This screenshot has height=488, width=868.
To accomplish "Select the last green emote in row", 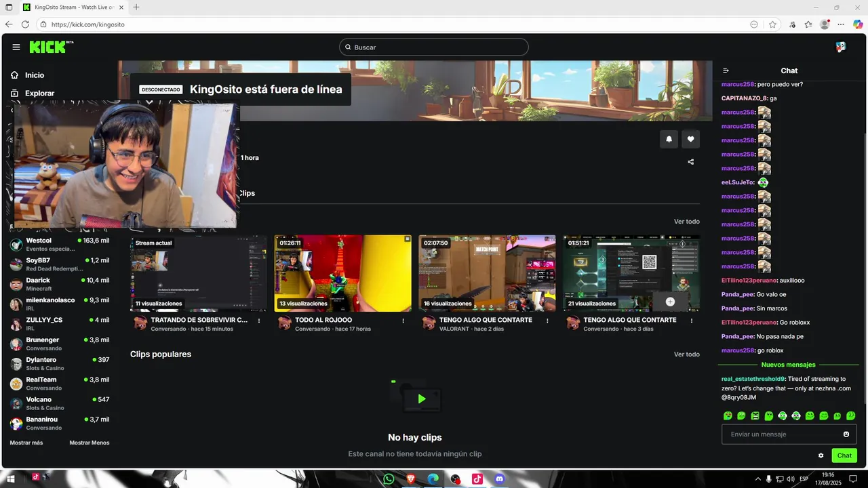I will click(x=851, y=415).
